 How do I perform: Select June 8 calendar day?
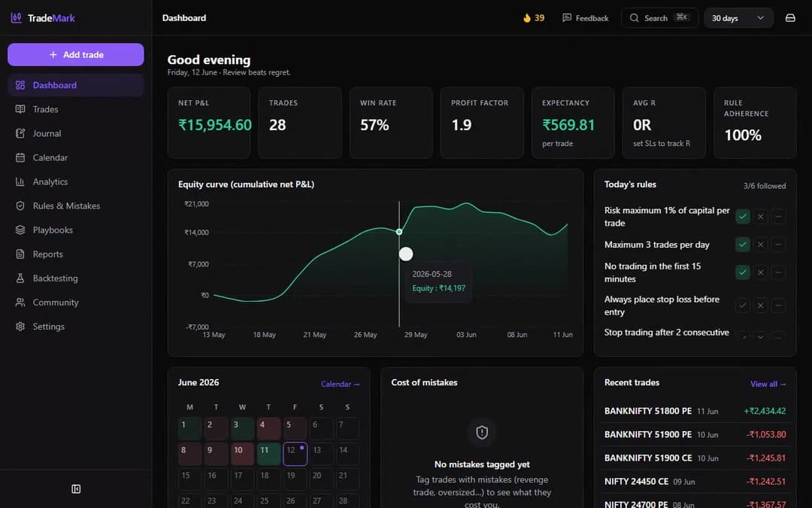(x=189, y=454)
